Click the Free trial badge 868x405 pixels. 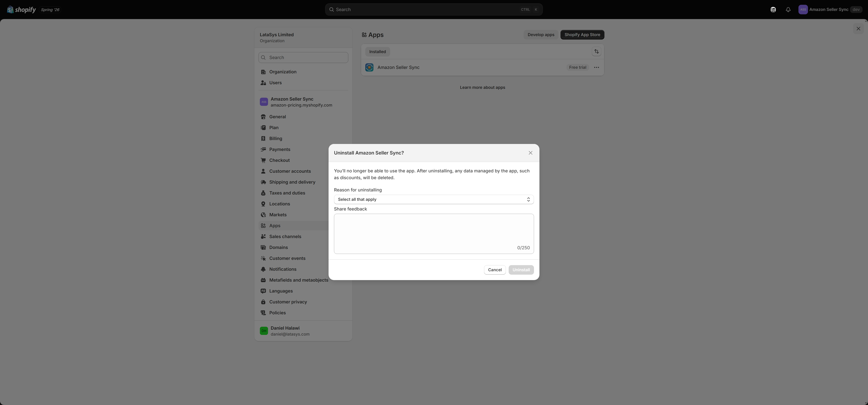tap(578, 67)
